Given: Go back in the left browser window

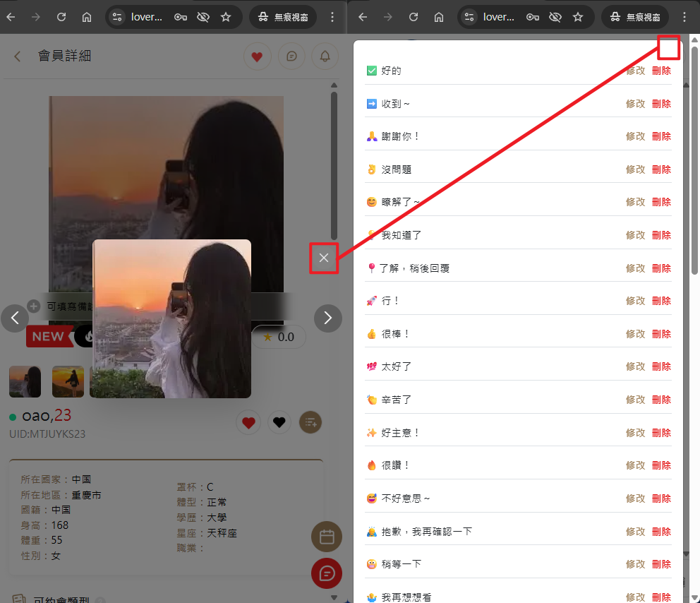Looking at the screenshot, I should click(11, 17).
